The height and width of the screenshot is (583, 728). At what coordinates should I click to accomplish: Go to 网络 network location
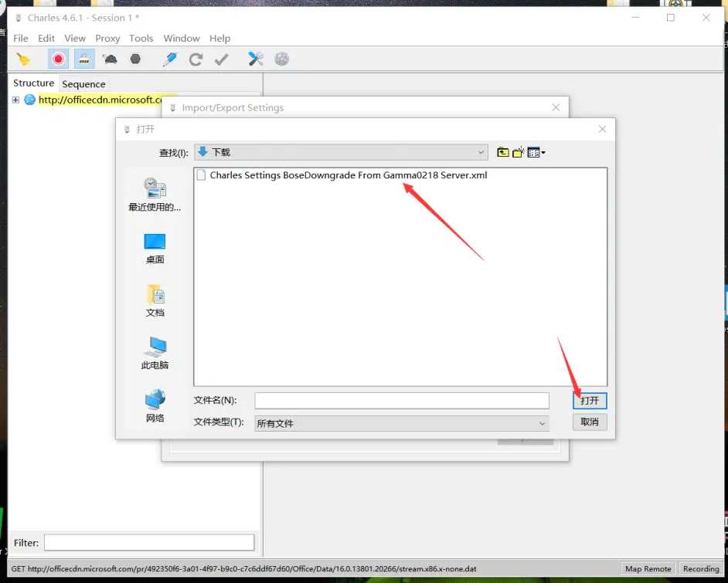coord(155,406)
